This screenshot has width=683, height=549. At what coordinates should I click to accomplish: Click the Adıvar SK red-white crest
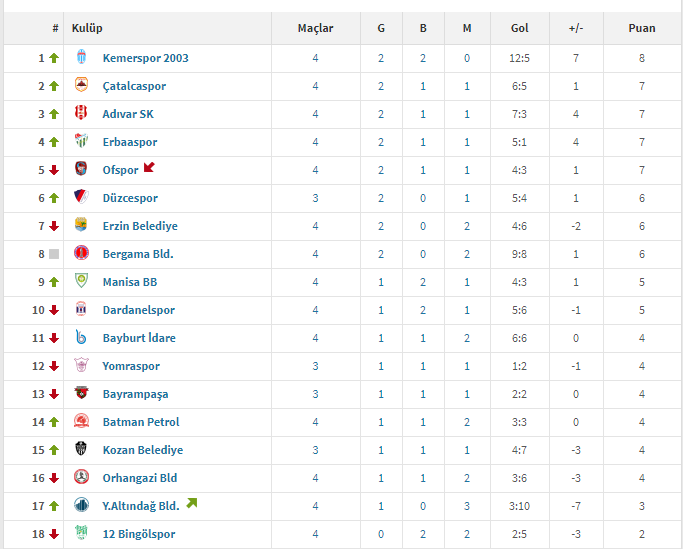(x=81, y=113)
